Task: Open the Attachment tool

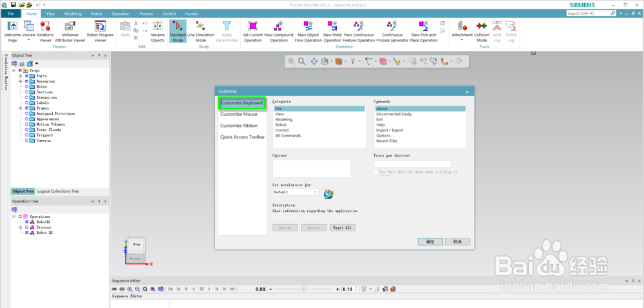Action: pos(462,32)
